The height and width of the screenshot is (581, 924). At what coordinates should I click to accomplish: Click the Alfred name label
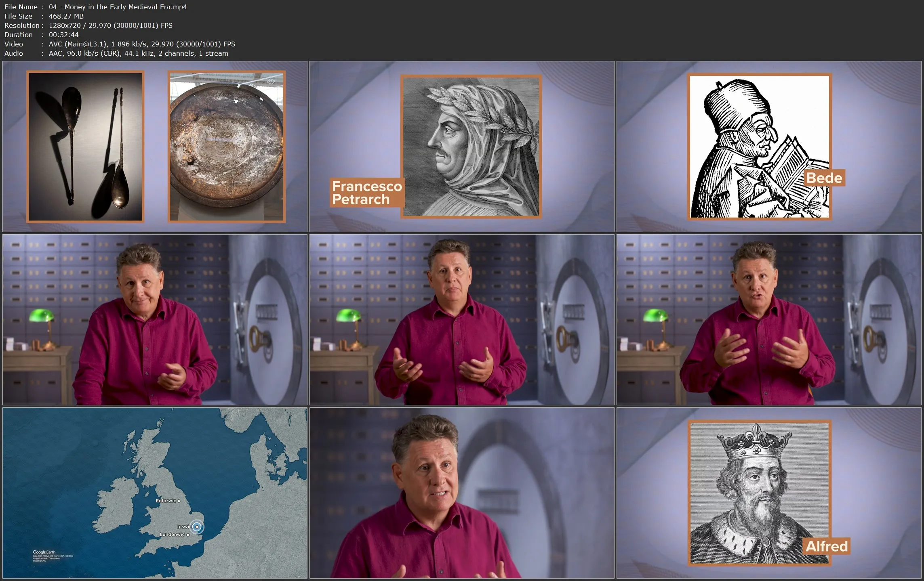[826, 546]
